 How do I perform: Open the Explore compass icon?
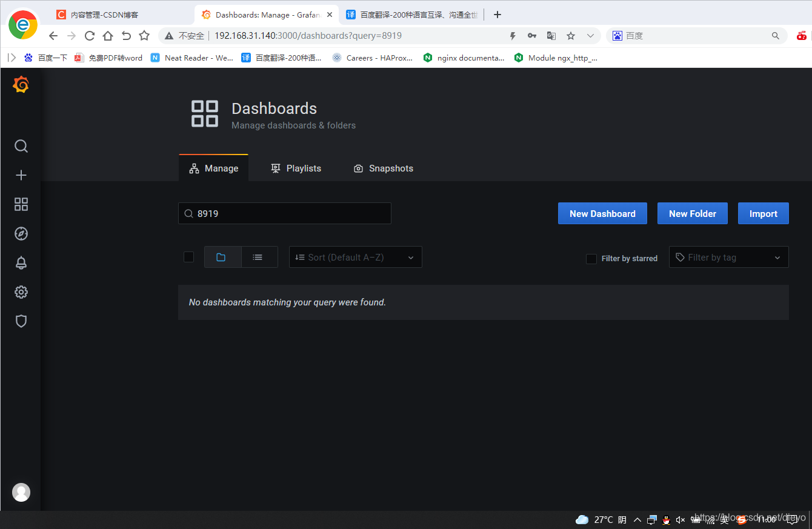[x=21, y=233]
